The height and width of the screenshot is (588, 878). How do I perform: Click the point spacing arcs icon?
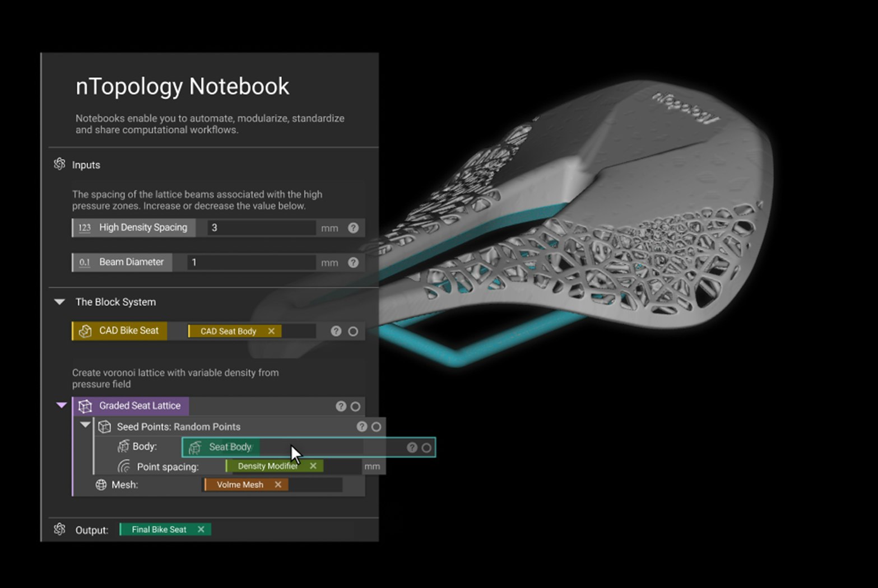[x=124, y=466]
